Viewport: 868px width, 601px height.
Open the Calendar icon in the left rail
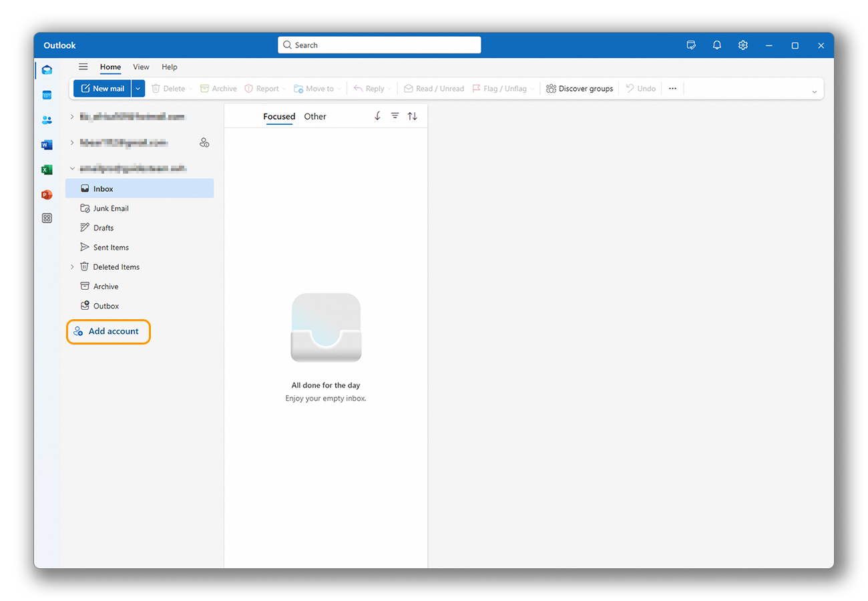[47, 95]
